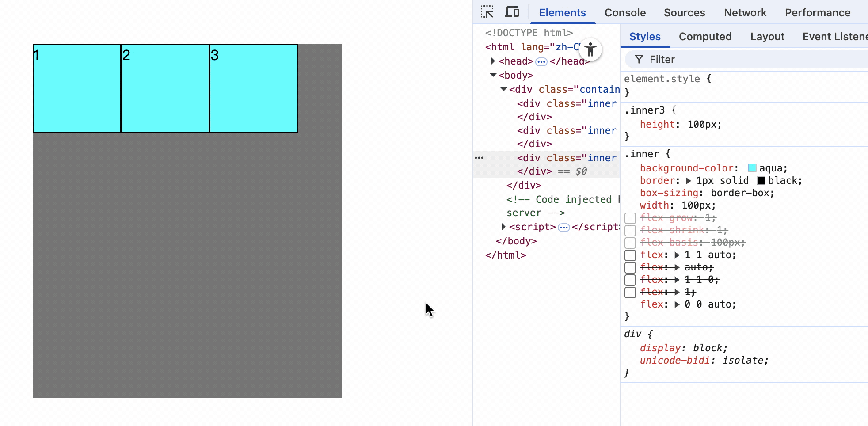Switch to the Elements tab
868x426 pixels.
click(x=563, y=12)
